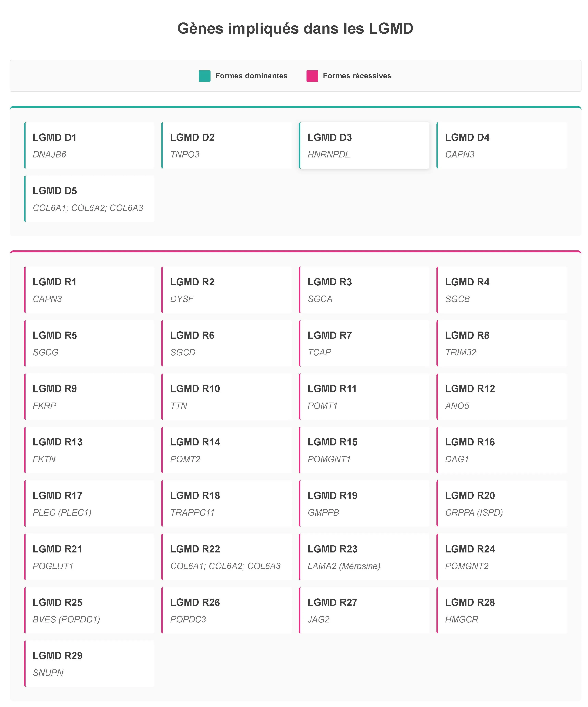Click the LGMD R12 ANO5 card
Screen dimensions: 588x707
click(501, 397)
